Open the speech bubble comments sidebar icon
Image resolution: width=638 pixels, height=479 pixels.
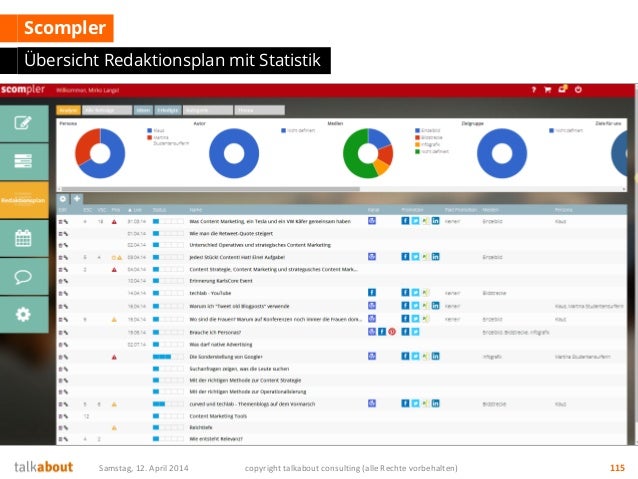coord(23,277)
